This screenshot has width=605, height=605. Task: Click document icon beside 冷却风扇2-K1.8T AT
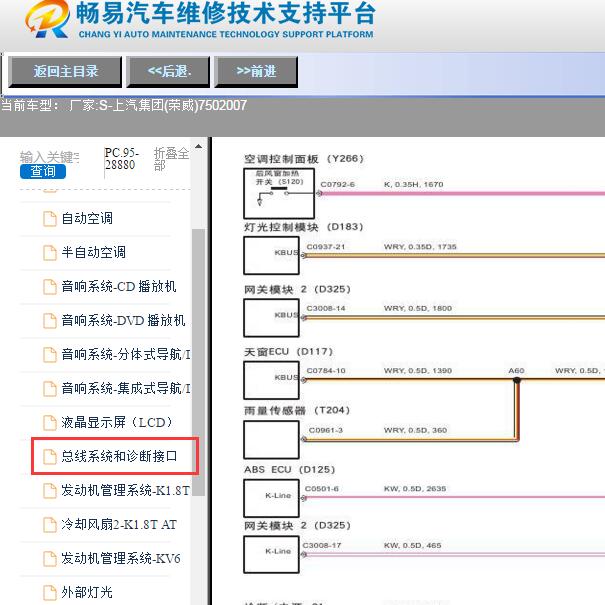click(49, 525)
